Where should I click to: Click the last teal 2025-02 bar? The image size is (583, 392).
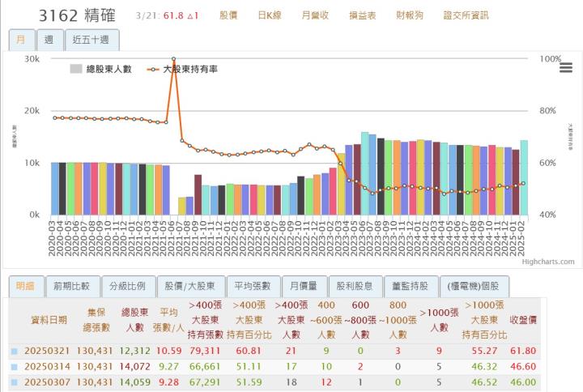(x=524, y=177)
